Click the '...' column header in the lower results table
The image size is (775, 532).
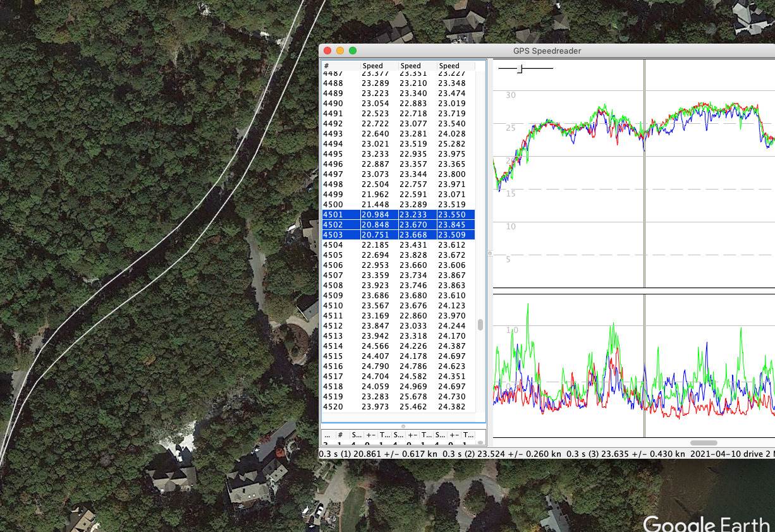coord(327,435)
